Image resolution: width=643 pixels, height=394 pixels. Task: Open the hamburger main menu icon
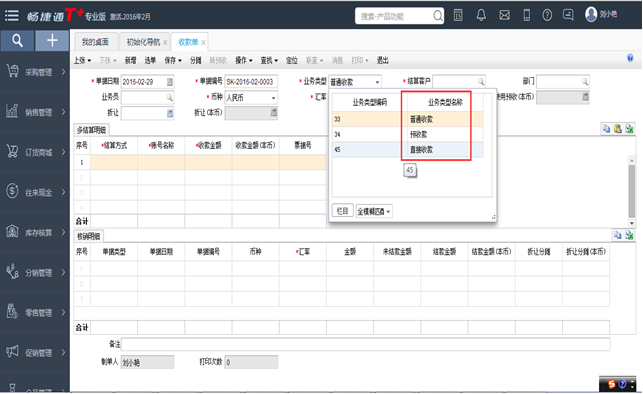[11, 16]
